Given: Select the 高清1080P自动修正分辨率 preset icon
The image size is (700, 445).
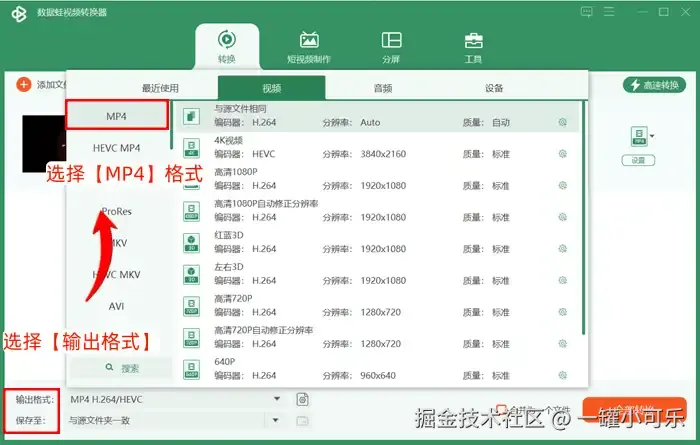Looking at the screenshot, I should [192, 212].
